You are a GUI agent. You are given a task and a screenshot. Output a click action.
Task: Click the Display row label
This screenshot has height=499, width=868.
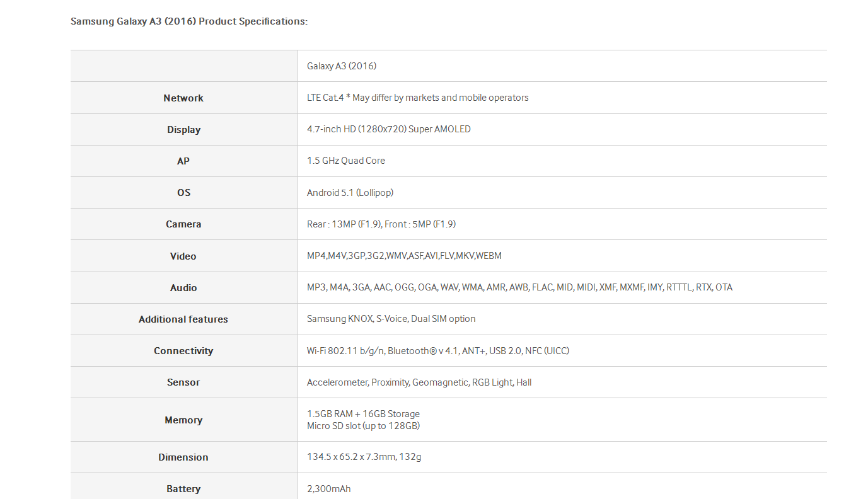(183, 130)
